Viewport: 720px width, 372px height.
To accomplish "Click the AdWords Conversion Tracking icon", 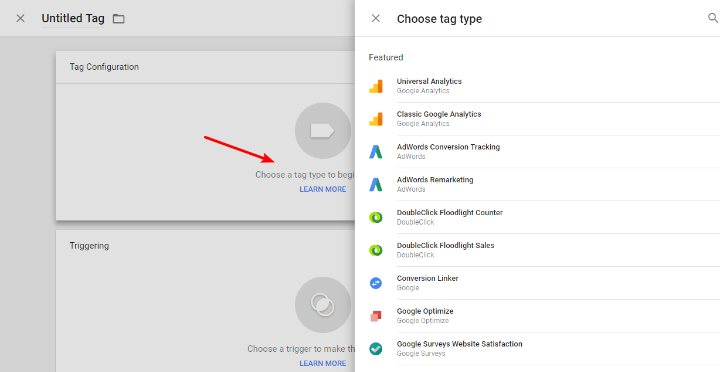I will (x=376, y=152).
